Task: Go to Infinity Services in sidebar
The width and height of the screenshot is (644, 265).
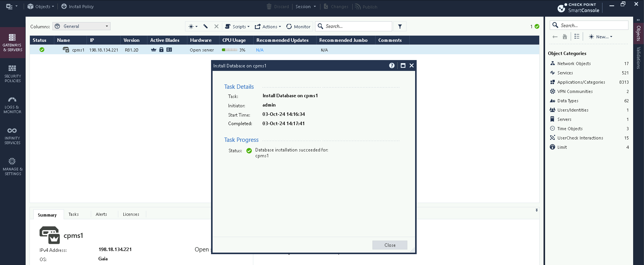Action: [x=12, y=136]
